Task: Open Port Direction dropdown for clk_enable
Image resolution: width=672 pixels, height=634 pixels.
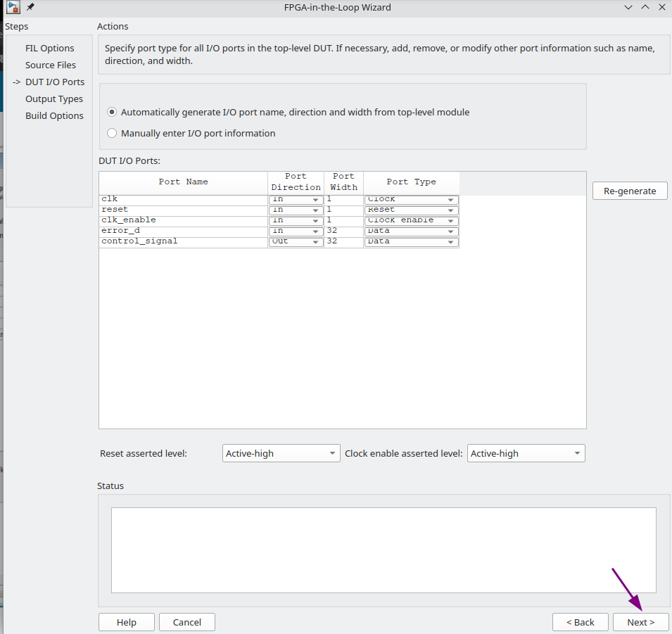Action: coord(296,220)
